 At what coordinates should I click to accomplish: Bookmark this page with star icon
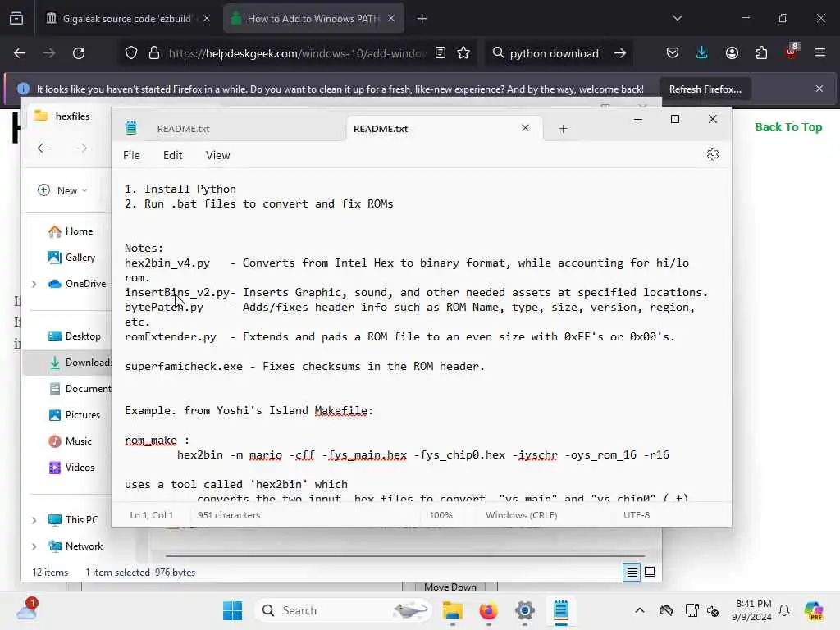463,53
